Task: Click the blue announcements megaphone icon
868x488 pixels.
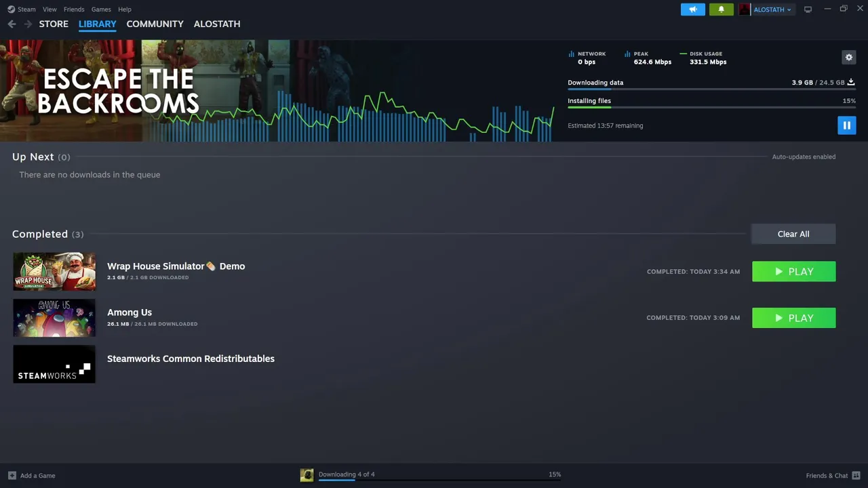Action: click(693, 9)
